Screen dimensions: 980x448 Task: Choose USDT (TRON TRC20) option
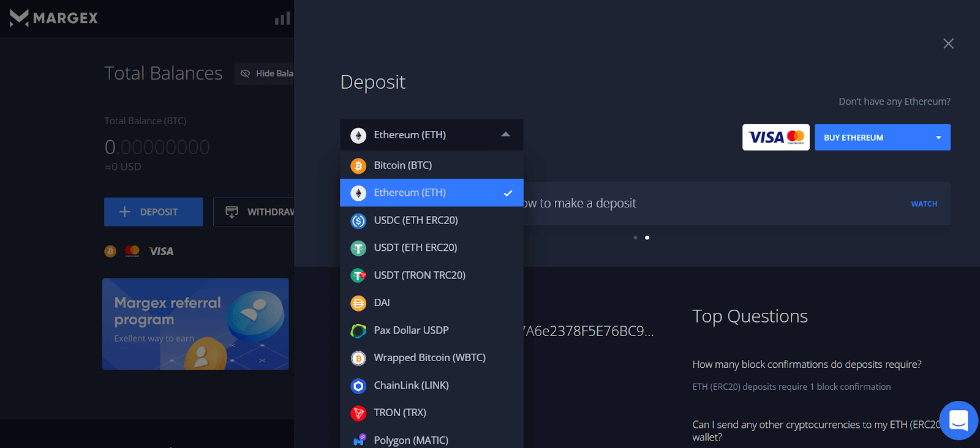[x=432, y=275]
